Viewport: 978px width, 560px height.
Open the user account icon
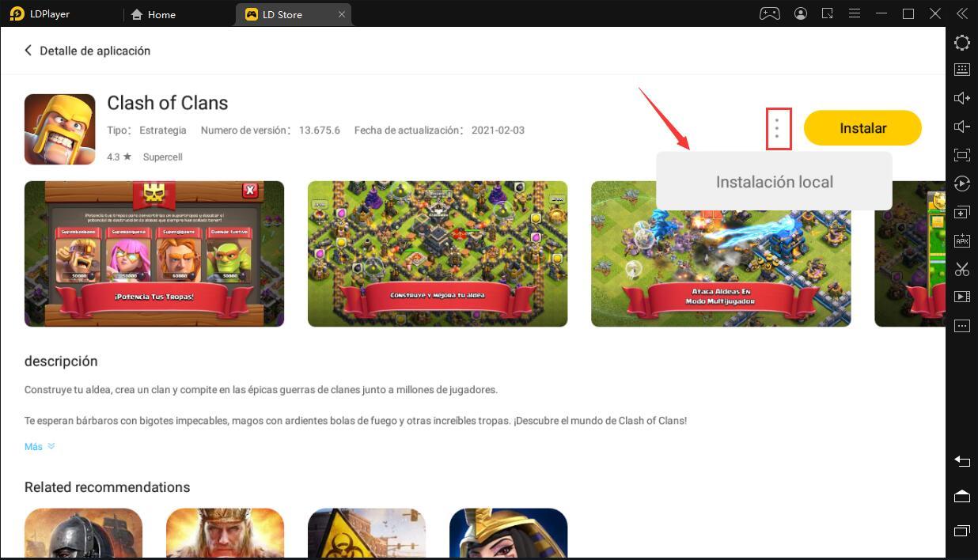801,13
